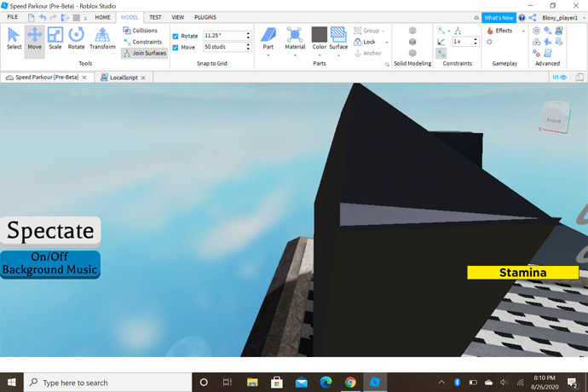Choose the Select tool
588x392 pixels.
14,38
